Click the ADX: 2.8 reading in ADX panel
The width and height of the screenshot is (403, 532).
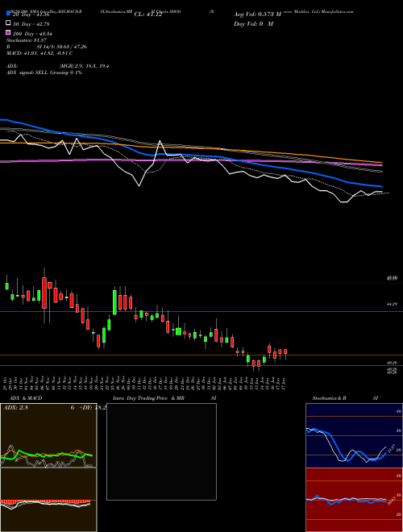[15, 408]
